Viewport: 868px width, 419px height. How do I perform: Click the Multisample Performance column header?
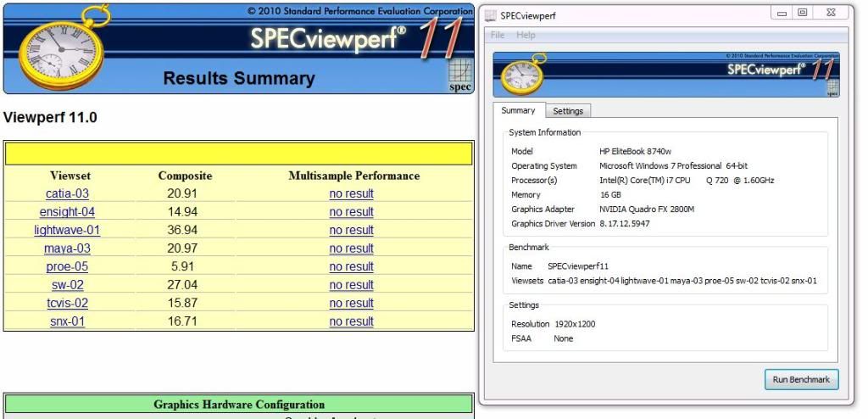[353, 176]
